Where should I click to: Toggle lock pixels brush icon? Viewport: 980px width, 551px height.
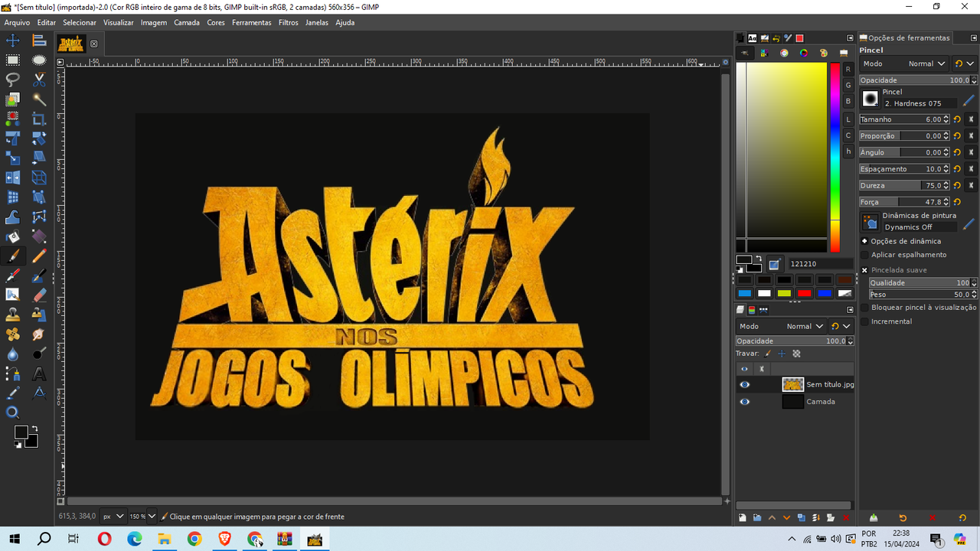click(x=768, y=354)
